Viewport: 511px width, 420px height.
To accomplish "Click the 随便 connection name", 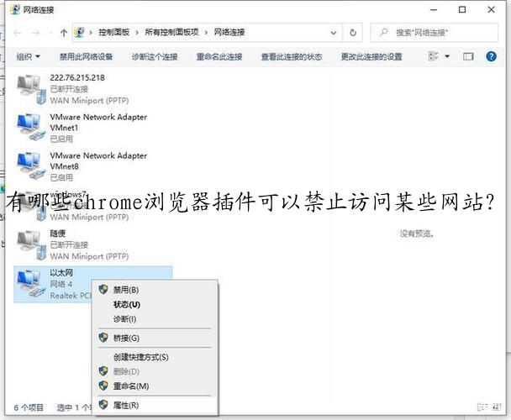I will pyautogui.click(x=58, y=234).
